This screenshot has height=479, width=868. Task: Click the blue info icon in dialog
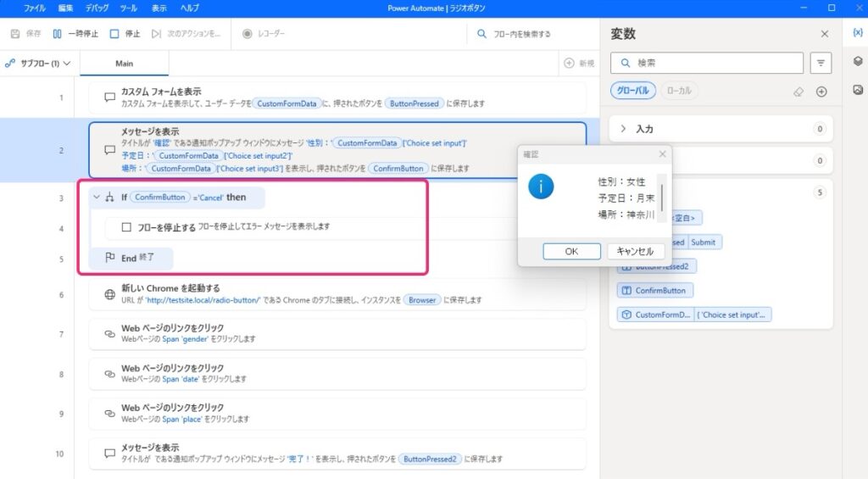point(541,187)
